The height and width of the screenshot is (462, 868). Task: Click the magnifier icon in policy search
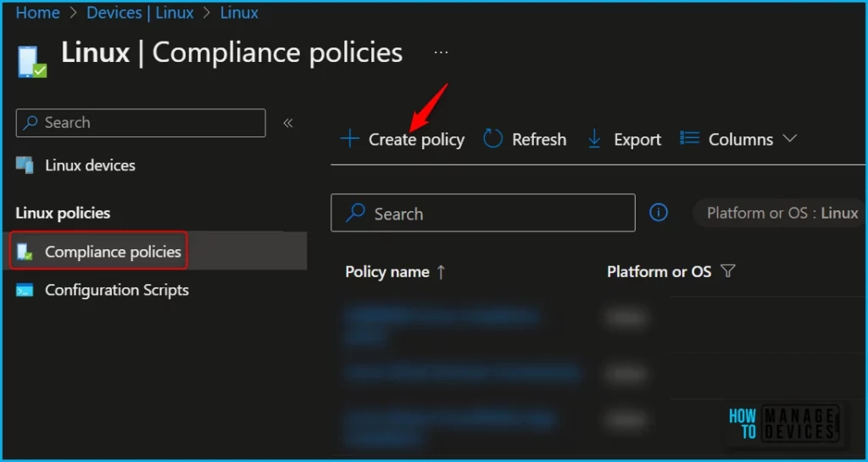(355, 213)
